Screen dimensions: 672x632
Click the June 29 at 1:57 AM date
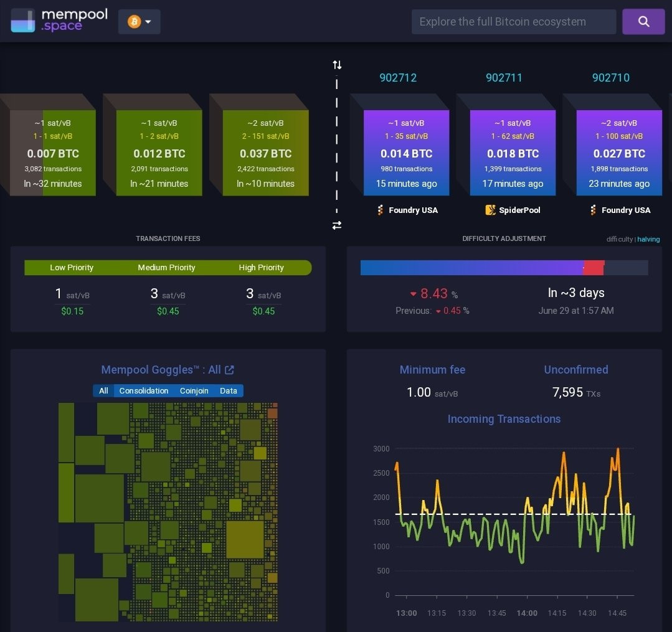[x=576, y=311]
